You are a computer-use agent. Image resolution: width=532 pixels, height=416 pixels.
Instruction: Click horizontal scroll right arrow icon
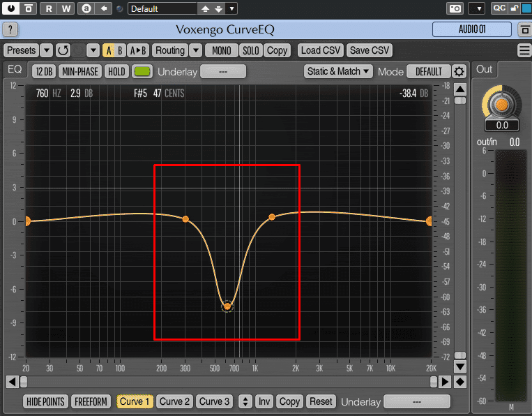pyautogui.click(x=444, y=382)
